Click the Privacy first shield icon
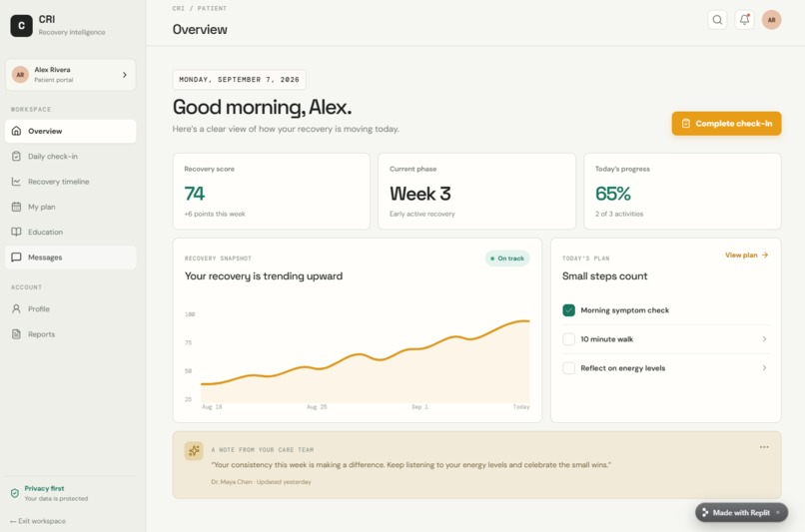 pos(15,493)
